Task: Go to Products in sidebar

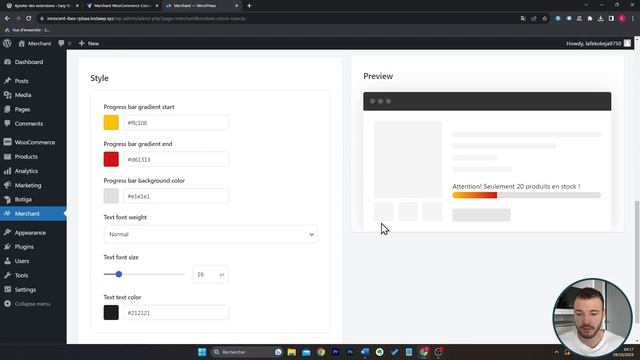Action: [26, 157]
